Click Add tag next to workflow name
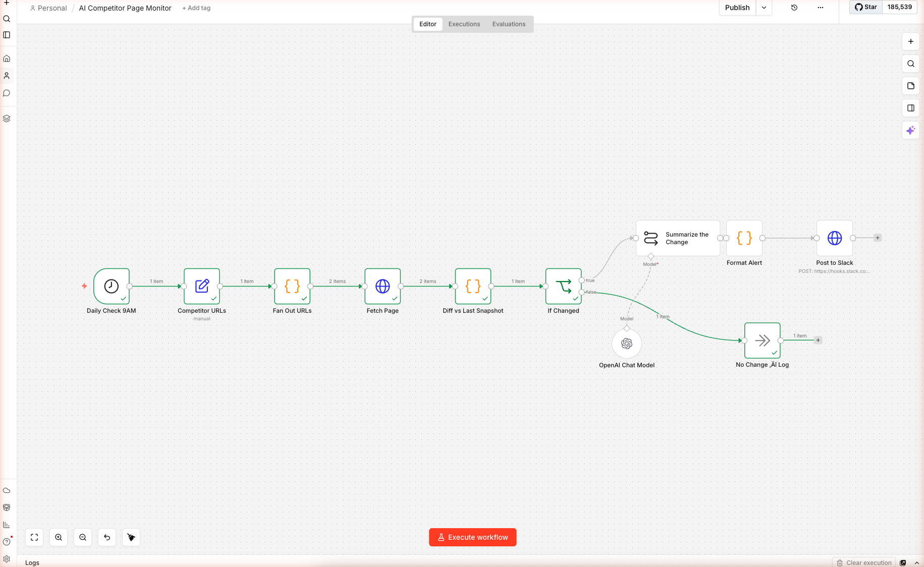Viewport: 924px width, 567px height. (x=196, y=8)
